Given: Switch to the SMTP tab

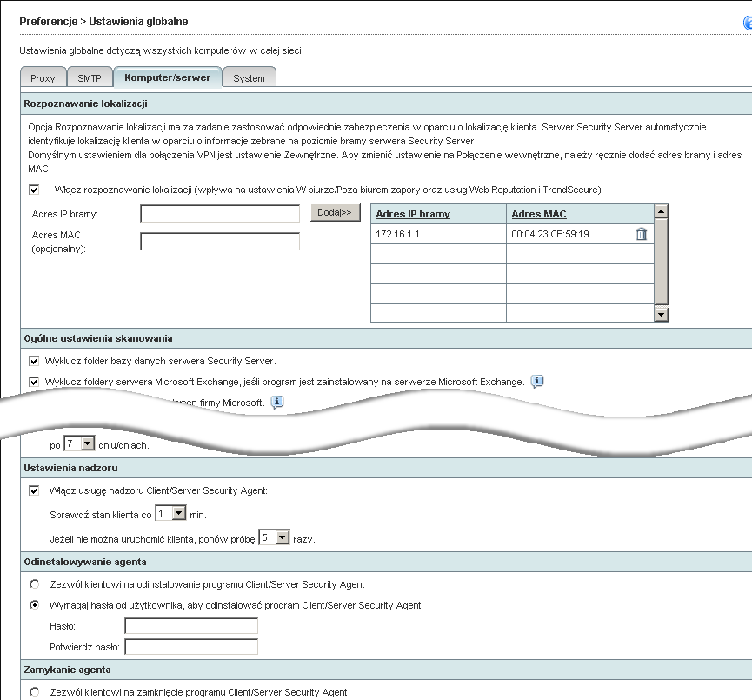Looking at the screenshot, I should click(90, 77).
